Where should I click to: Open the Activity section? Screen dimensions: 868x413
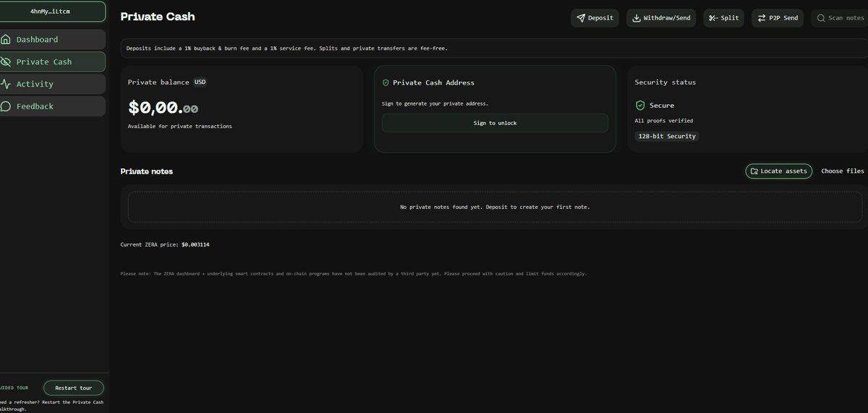pyautogui.click(x=53, y=84)
